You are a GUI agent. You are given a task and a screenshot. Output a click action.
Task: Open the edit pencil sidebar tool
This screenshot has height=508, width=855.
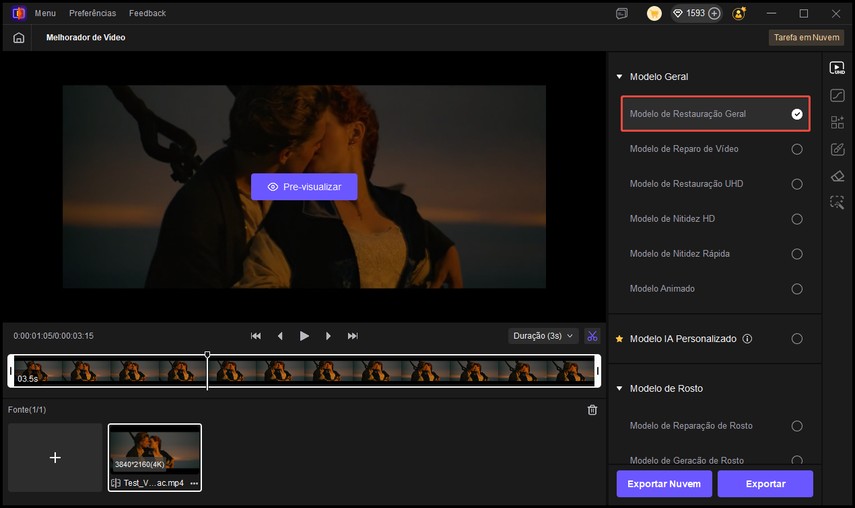pos(837,149)
